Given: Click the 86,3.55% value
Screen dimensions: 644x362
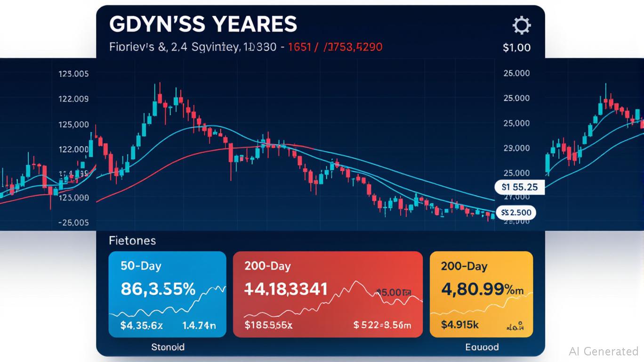Looking at the screenshot, I should coord(158,288).
